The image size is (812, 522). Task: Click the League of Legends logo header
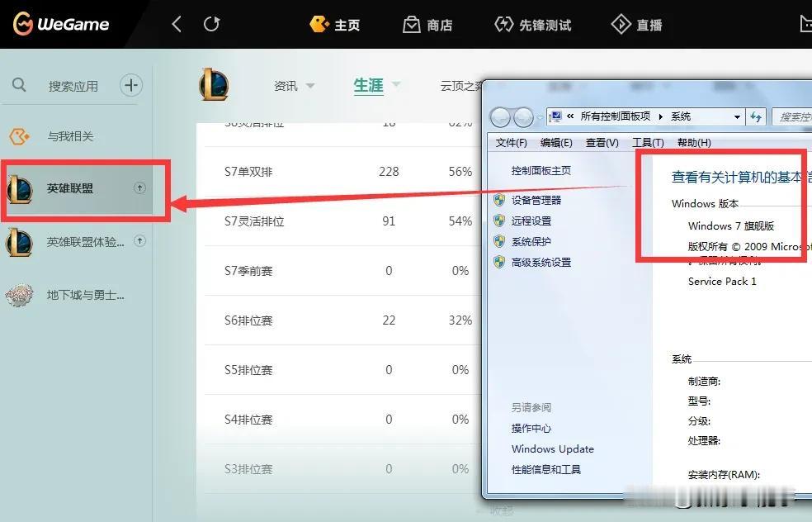(x=214, y=84)
